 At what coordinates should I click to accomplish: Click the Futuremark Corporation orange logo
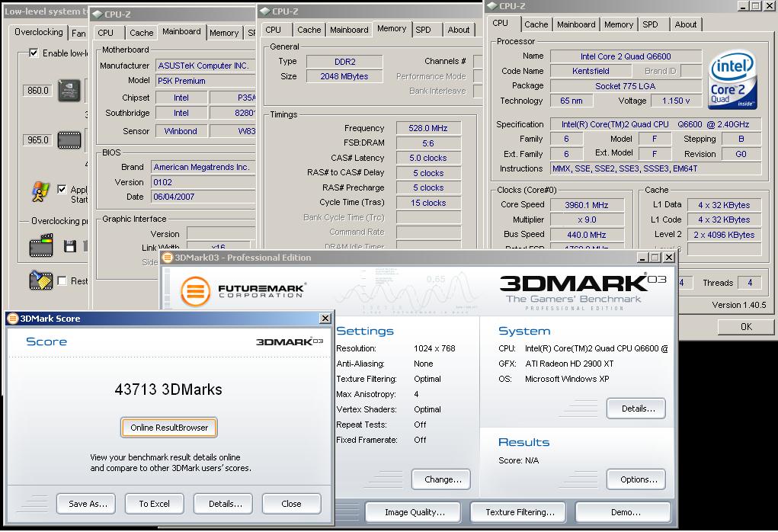(195, 291)
